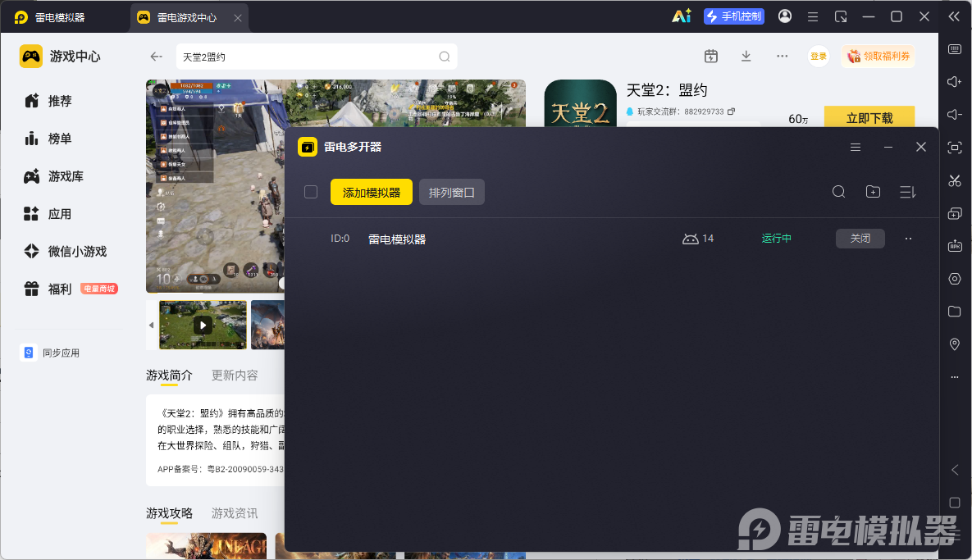This screenshot has height=560, width=972.
Task: Click the Android home square icon in sidebar
Action: (955, 503)
